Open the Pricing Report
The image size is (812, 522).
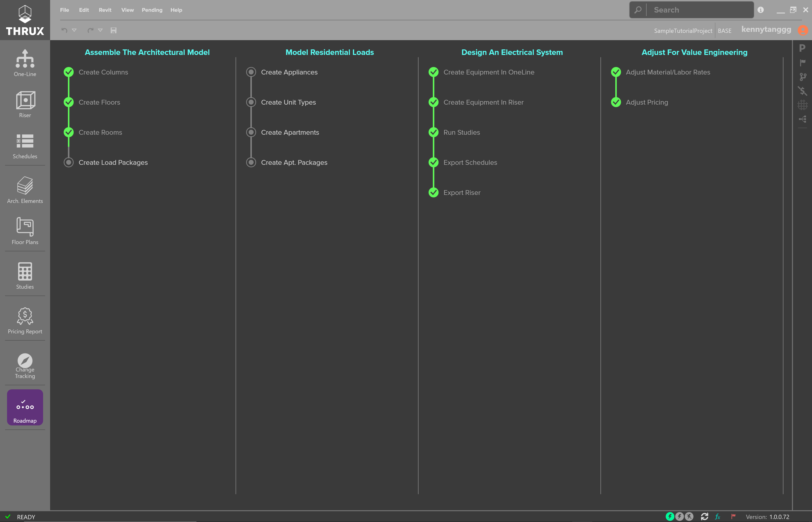pos(25,321)
